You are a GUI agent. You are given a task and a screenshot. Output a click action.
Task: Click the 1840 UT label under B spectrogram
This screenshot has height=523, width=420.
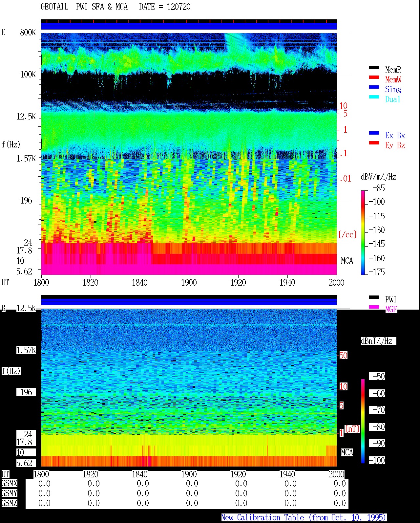(139, 474)
